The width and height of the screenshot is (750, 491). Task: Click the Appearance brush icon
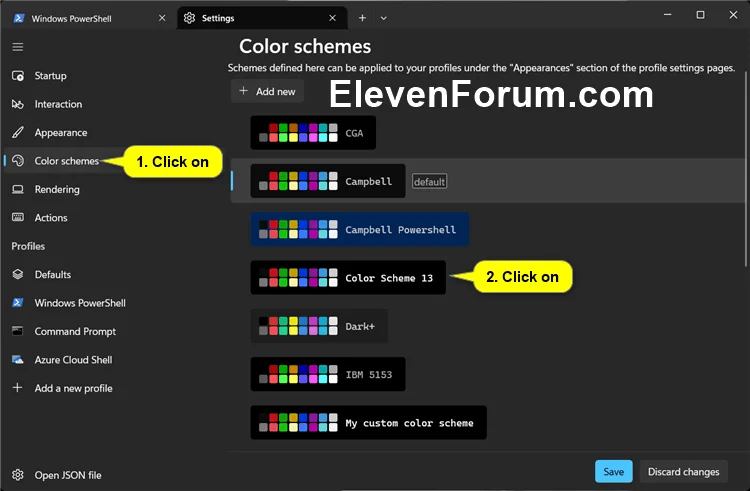[x=18, y=132]
